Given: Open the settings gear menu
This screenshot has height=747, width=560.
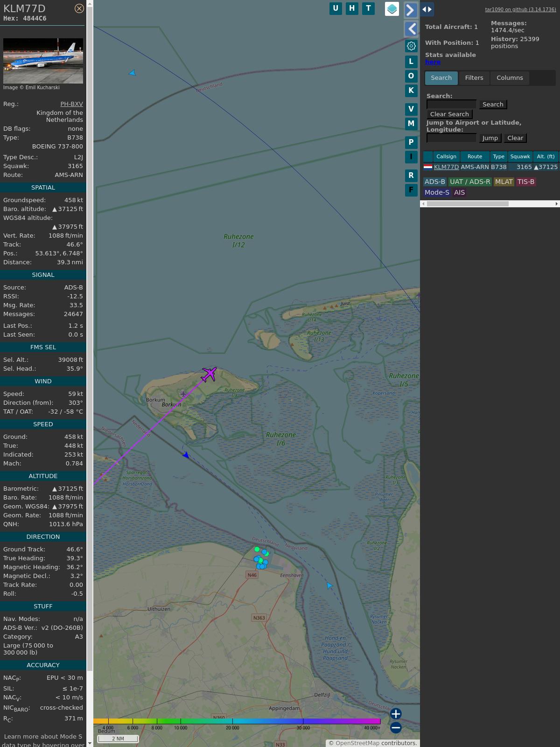Looking at the screenshot, I should click(411, 46).
